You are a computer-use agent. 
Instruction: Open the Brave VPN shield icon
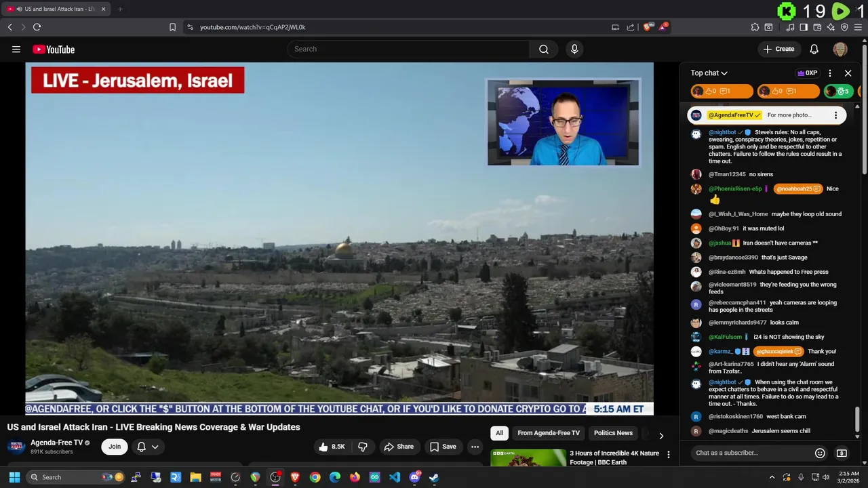(844, 27)
